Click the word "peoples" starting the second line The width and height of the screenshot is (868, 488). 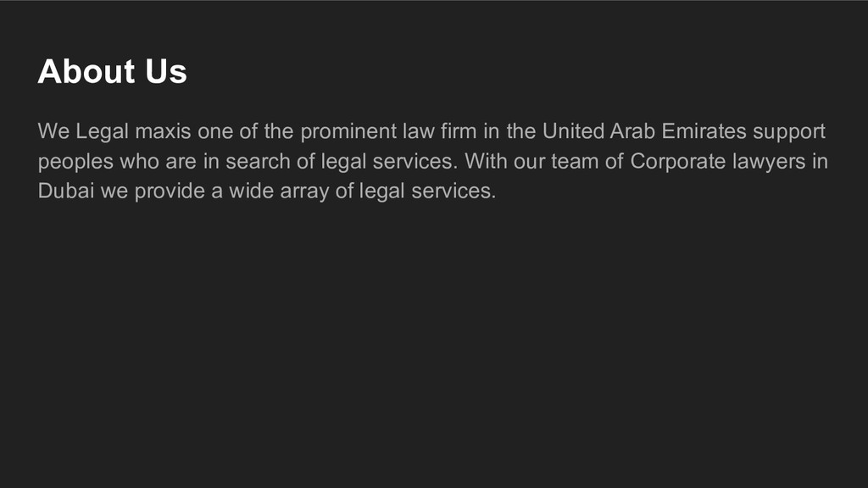point(75,162)
